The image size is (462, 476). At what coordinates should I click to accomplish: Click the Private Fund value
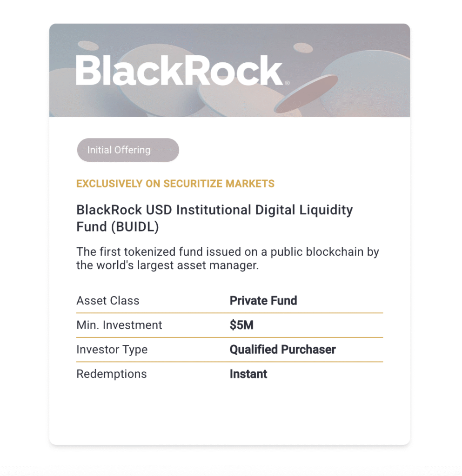pyautogui.click(x=263, y=301)
